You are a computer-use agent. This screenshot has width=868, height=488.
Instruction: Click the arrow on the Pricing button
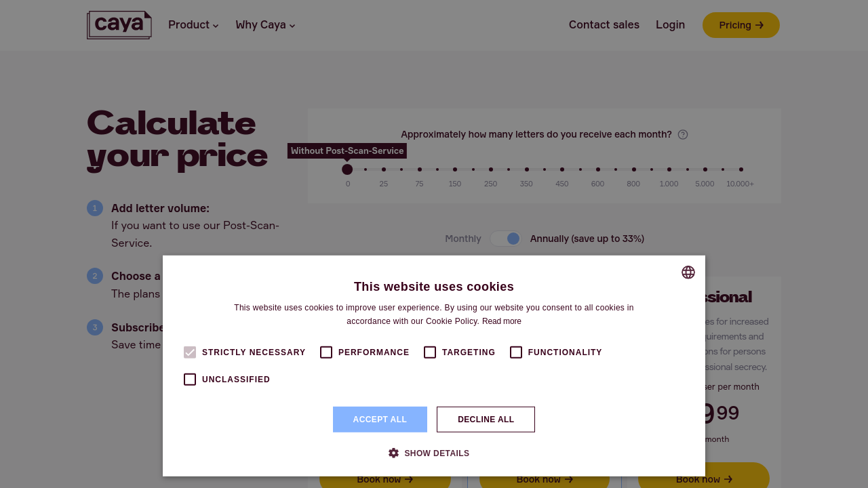coord(759,25)
